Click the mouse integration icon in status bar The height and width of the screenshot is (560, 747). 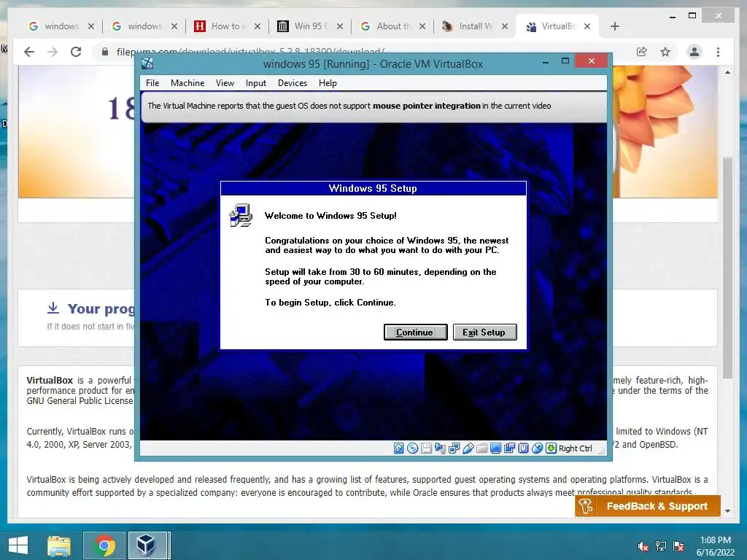(537, 448)
